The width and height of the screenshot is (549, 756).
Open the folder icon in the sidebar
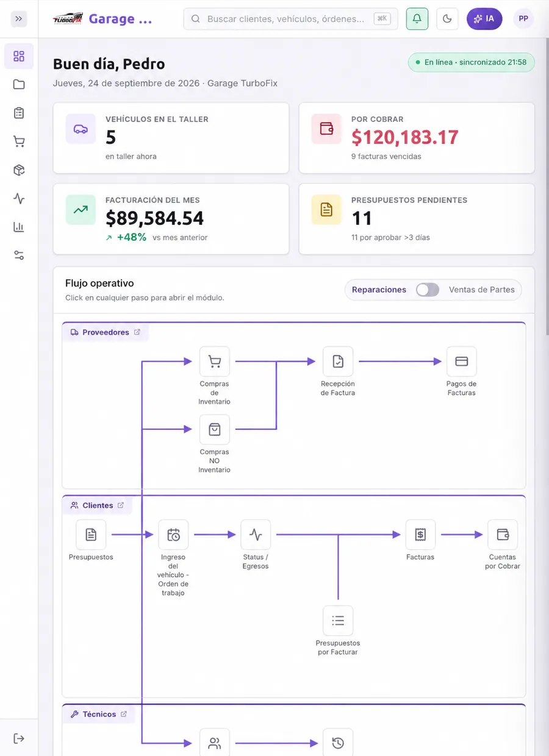pos(19,85)
